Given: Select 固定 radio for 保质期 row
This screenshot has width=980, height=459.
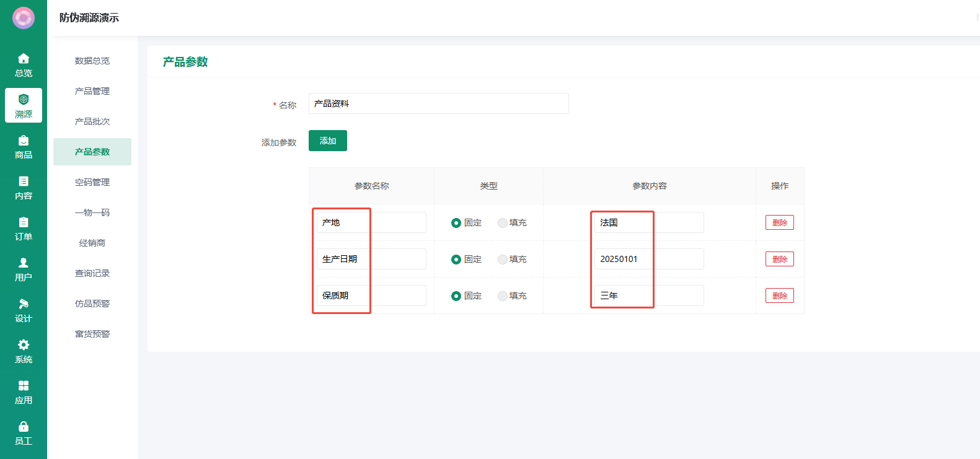Looking at the screenshot, I should coord(456,296).
